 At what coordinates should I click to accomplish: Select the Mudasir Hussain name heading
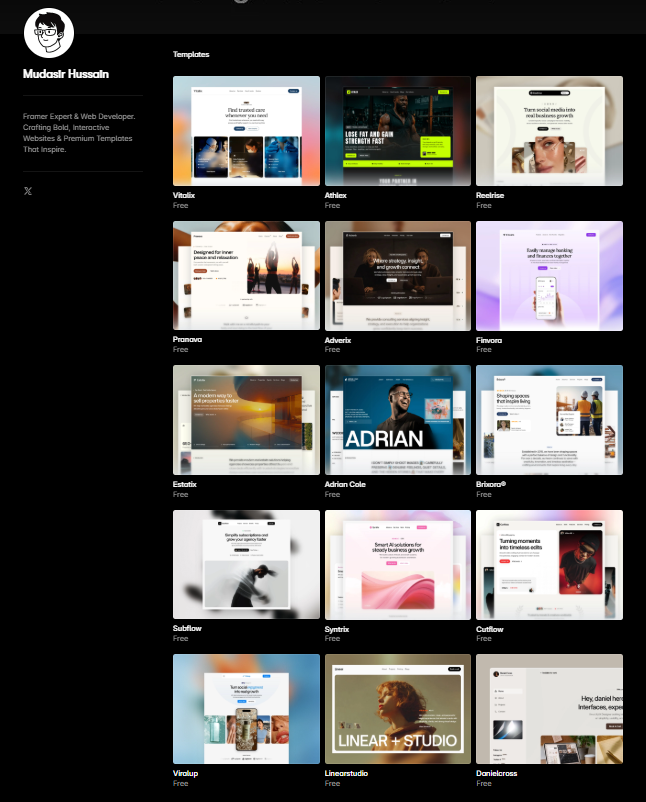tap(66, 74)
